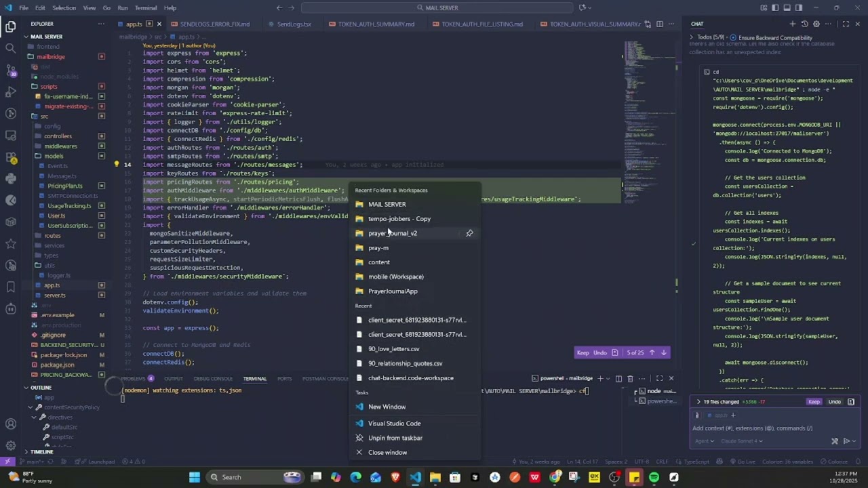This screenshot has width=868, height=488.
Task: Click Keep button in chat panel
Action: click(814, 402)
